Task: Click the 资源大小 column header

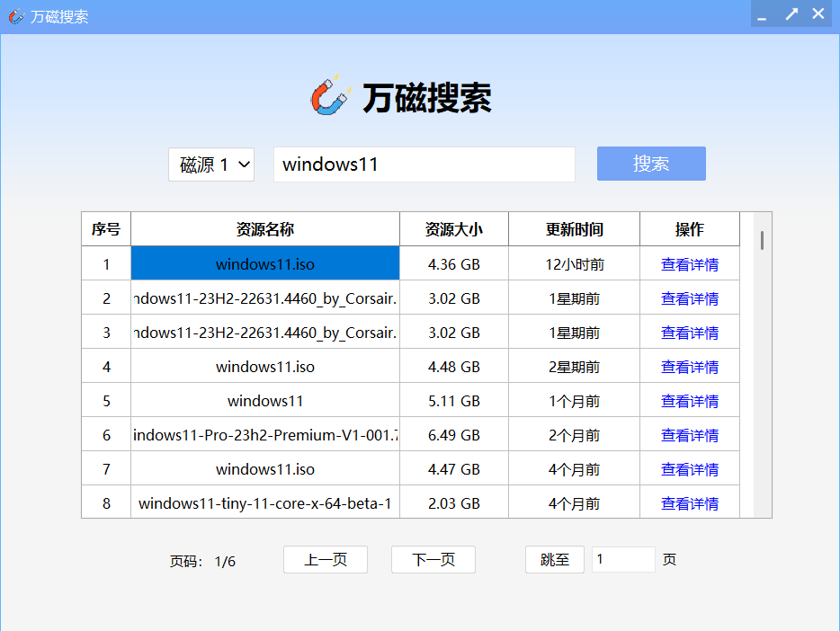Action: coord(454,229)
